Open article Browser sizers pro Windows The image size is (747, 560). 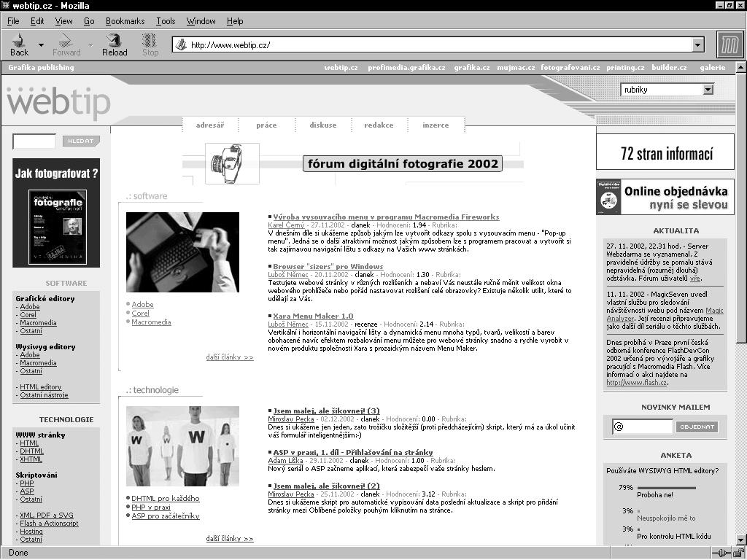point(328,267)
